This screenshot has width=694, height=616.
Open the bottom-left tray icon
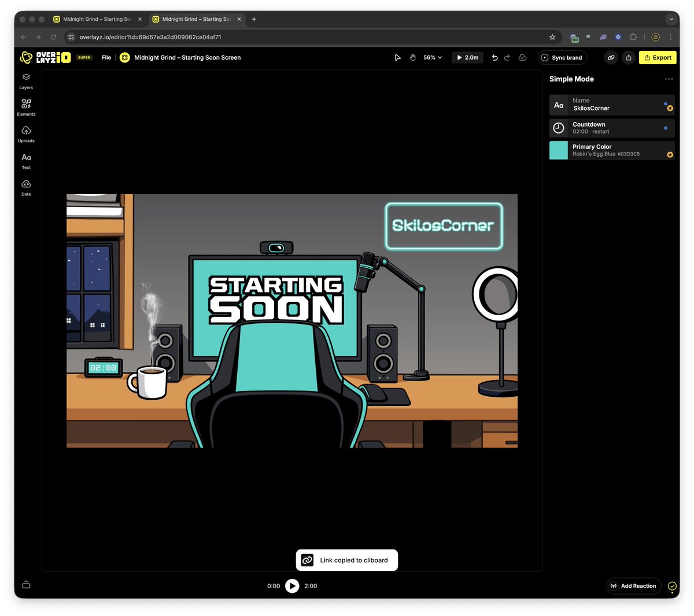(x=26, y=585)
